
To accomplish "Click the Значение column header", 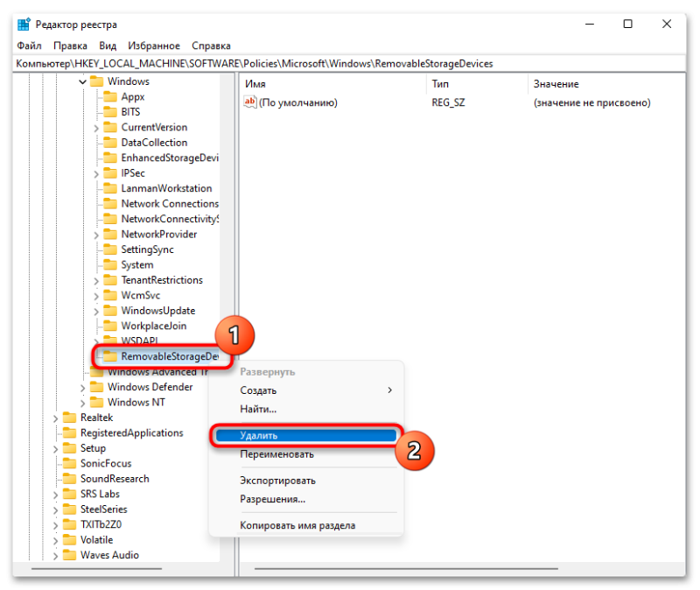I will coord(606,83).
